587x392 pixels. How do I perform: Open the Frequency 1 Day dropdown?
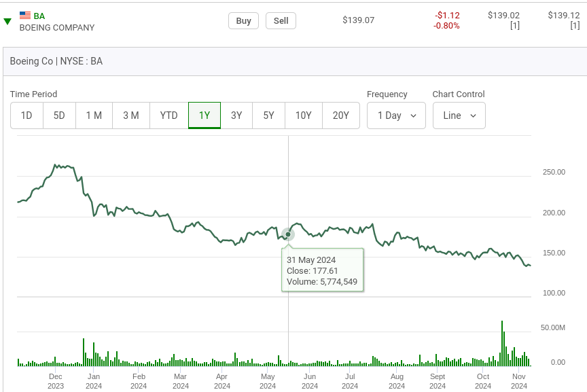coord(396,115)
